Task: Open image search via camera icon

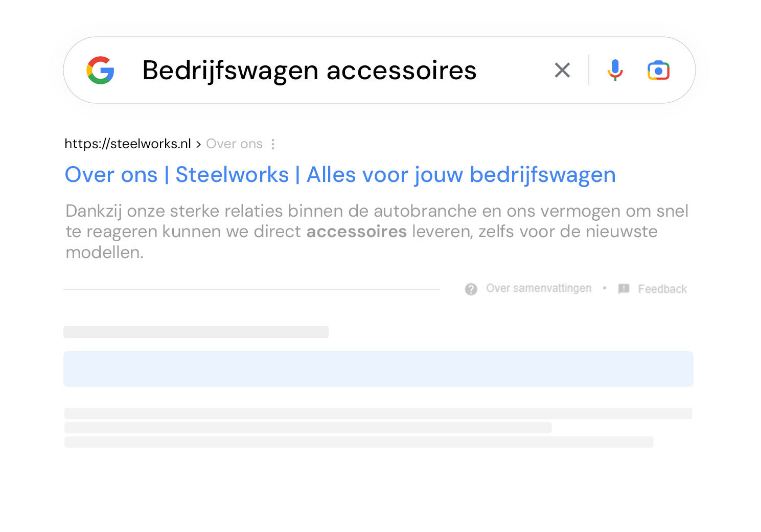Action: click(x=658, y=70)
